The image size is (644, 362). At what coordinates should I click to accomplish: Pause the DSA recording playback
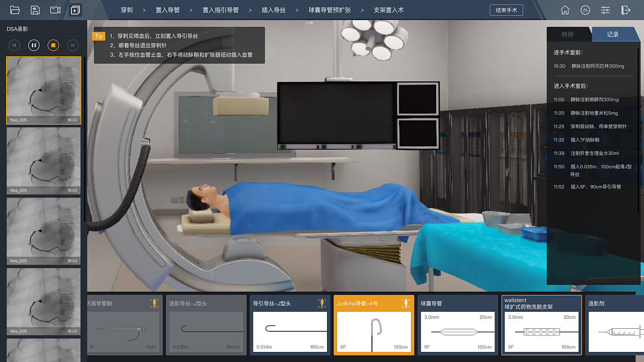tap(34, 45)
